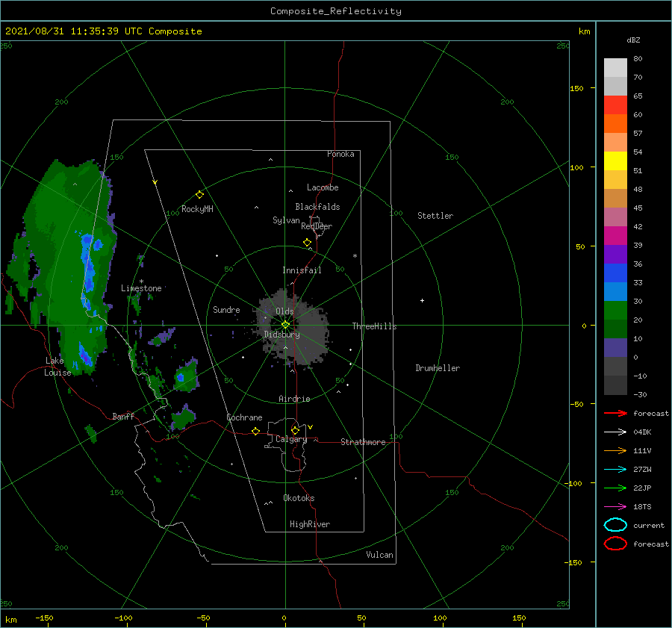Select the Cochrane label
The width and height of the screenshot is (672, 628).
pos(244,417)
